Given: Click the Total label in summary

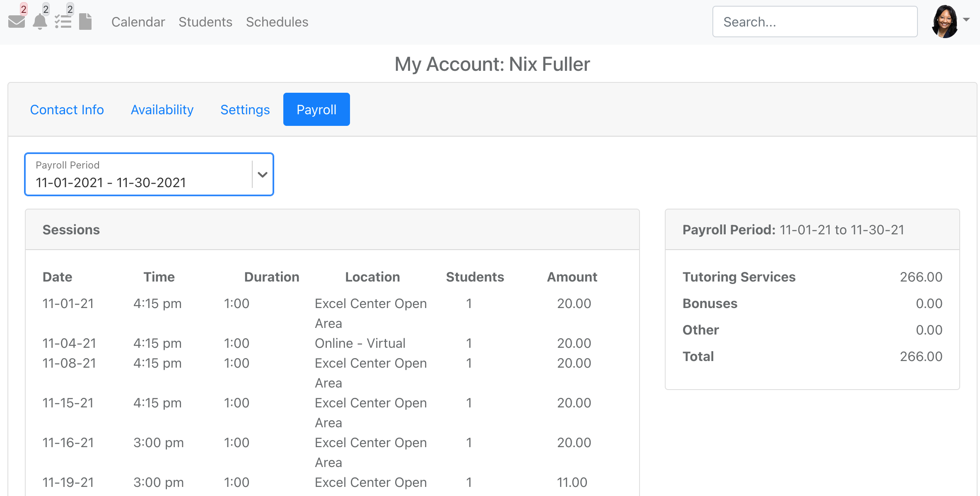Looking at the screenshot, I should pyautogui.click(x=698, y=356).
